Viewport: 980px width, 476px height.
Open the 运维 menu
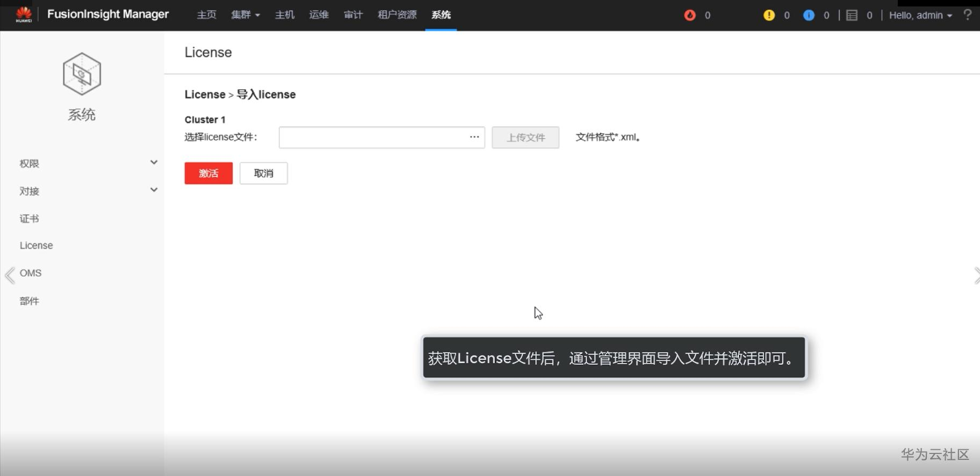point(319,15)
